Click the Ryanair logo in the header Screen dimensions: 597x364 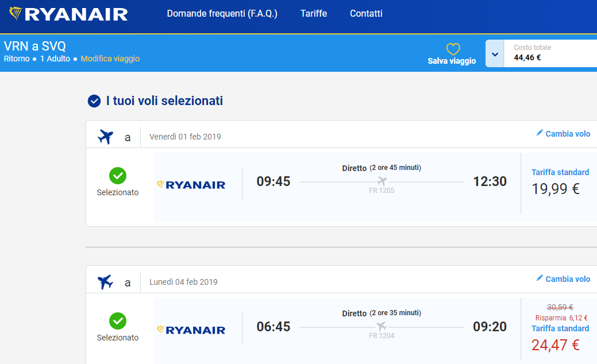tap(68, 14)
